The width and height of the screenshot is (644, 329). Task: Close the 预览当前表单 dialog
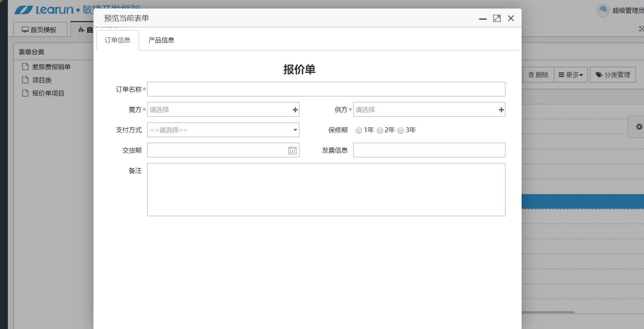511,19
